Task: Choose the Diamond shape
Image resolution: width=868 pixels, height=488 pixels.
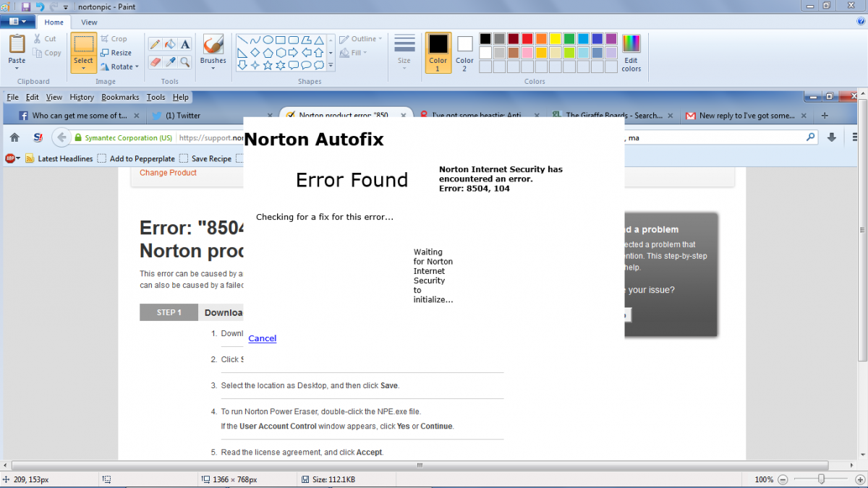Action: [x=255, y=53]
